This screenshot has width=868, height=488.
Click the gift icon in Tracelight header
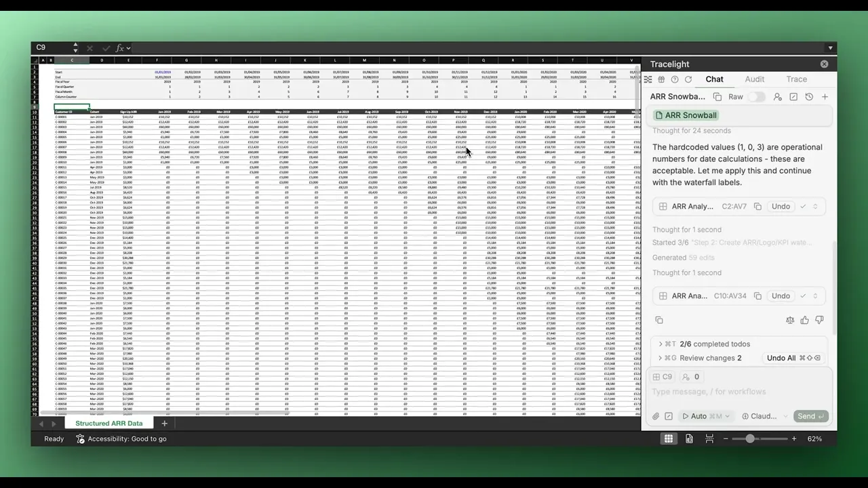pyautogui.click(x=661, y=79)
